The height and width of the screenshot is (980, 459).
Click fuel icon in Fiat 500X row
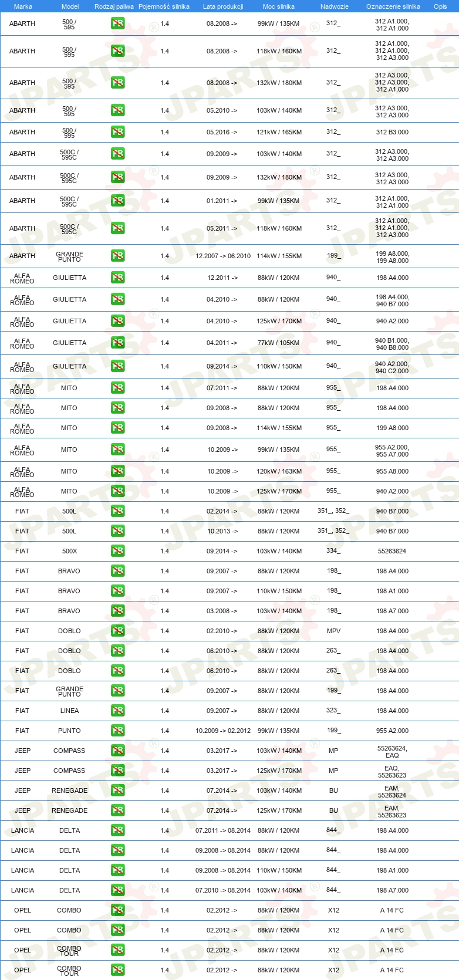click(117, 551)
